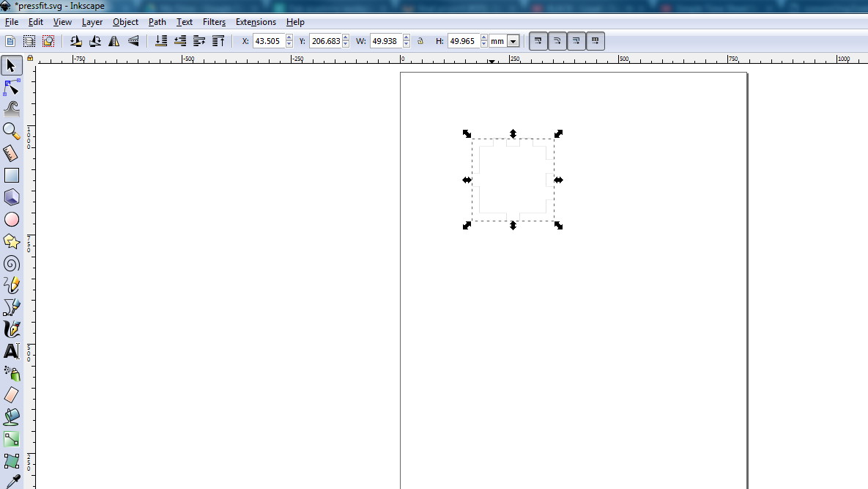Select the Tweak sculpt tool
This screenshot has height=489, width=868.
click(x=11, y=109)
